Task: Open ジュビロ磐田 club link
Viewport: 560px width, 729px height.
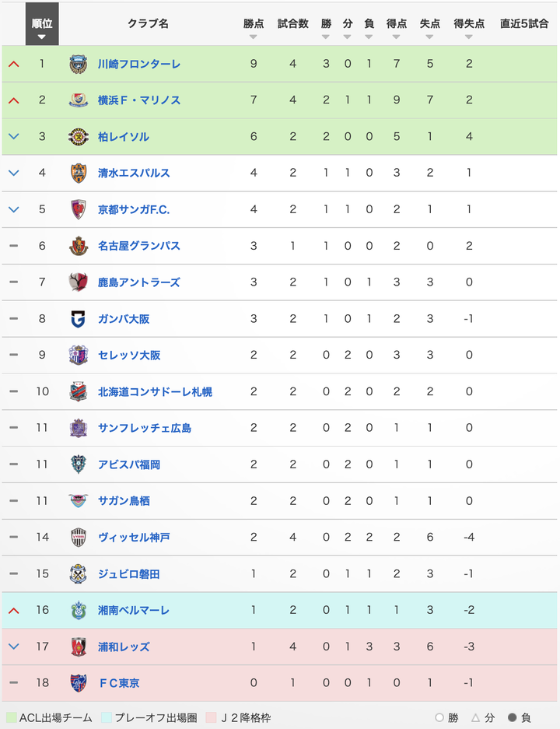Action: (x=129, y=574)
